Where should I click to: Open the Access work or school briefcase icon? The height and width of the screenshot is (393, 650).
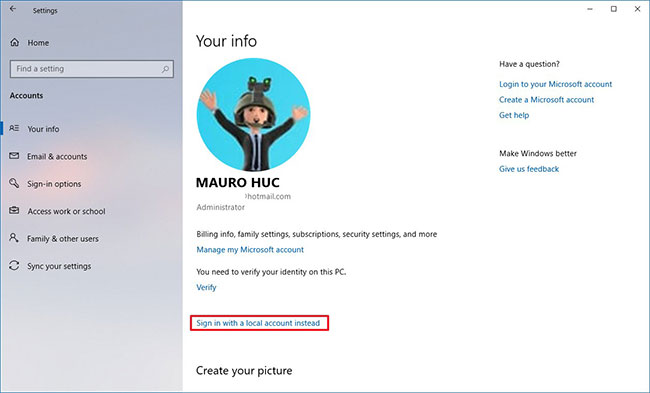point(14,211)
